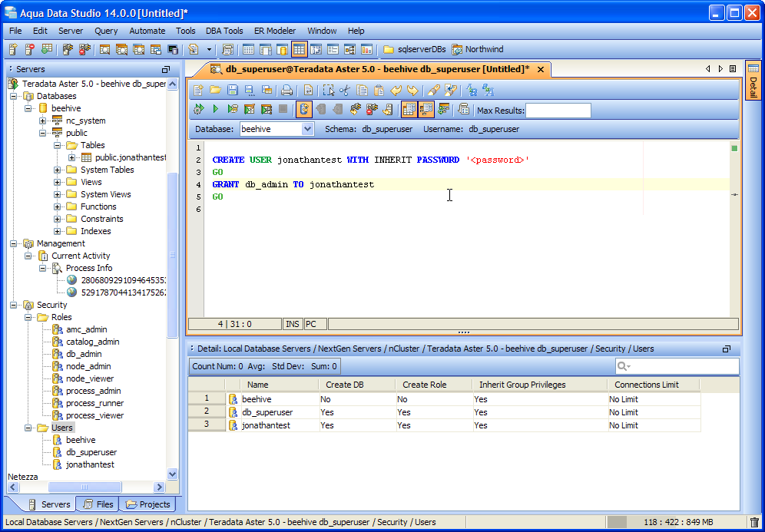Toggle the grid results icon in execute toolbar
This screenshot has height=532, width=765.
click(409, 110)
